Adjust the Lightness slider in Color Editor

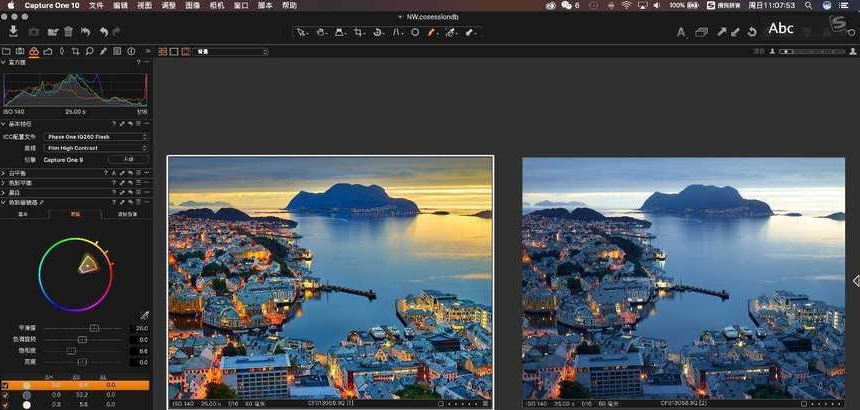pyautogui.click(x=82, y=362)
